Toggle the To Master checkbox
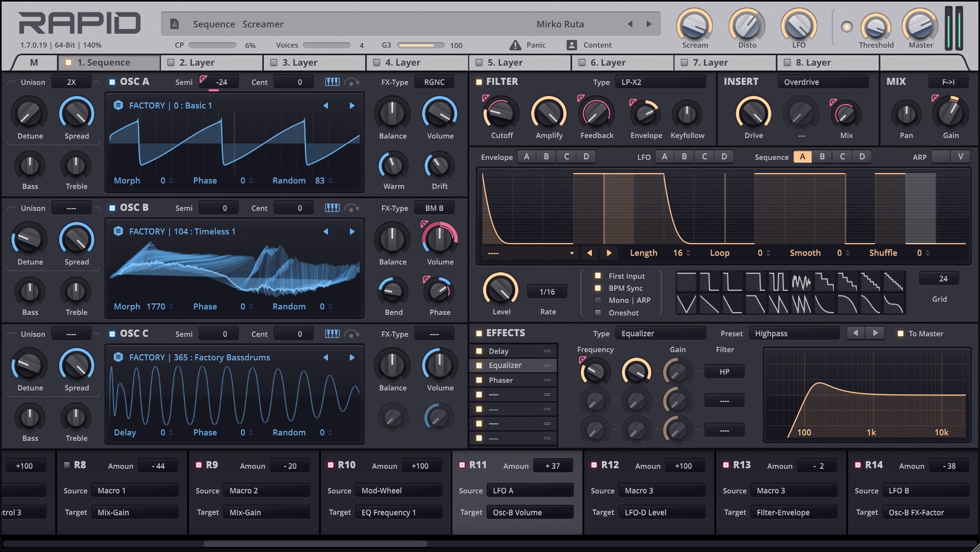Screen dimensions: 980x552 tap(901, 334)
